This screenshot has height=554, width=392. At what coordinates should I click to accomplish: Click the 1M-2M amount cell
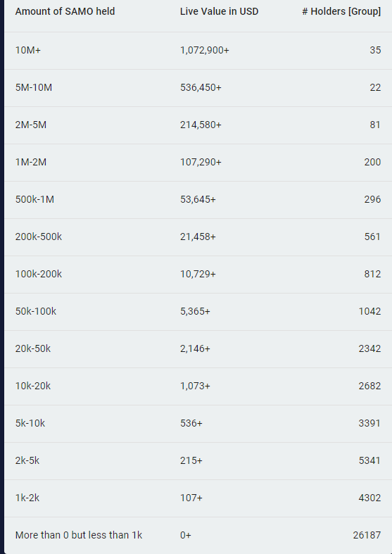click(x=31, y=162)
